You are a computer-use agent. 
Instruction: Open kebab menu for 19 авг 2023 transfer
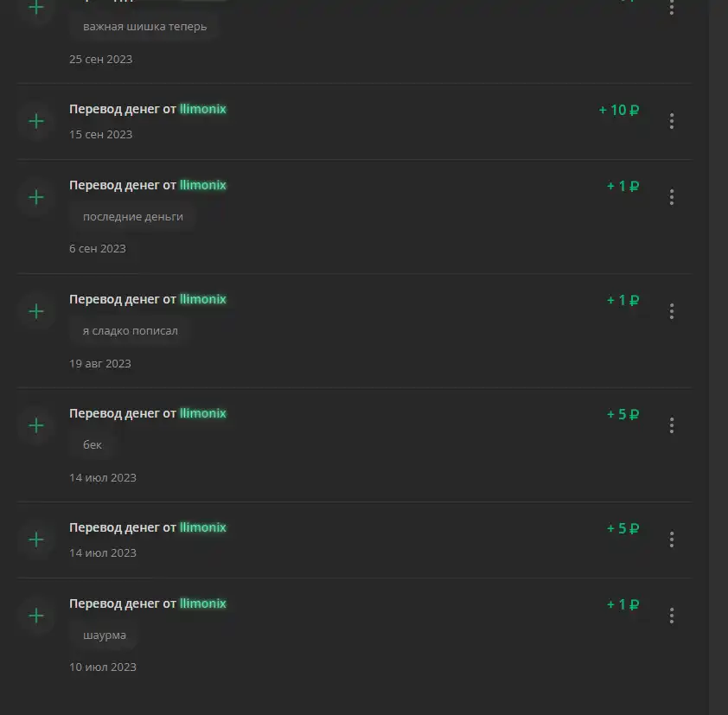coord(671,311)
